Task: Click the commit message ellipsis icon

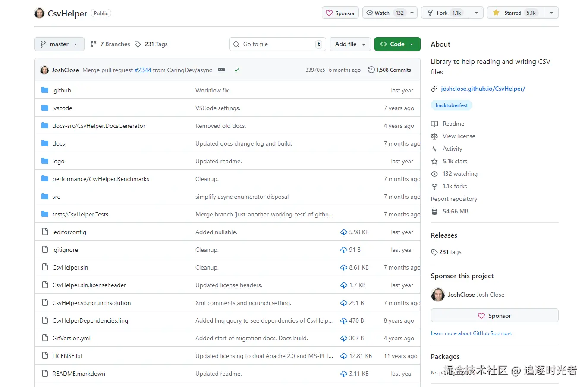Action: (221, 70)
